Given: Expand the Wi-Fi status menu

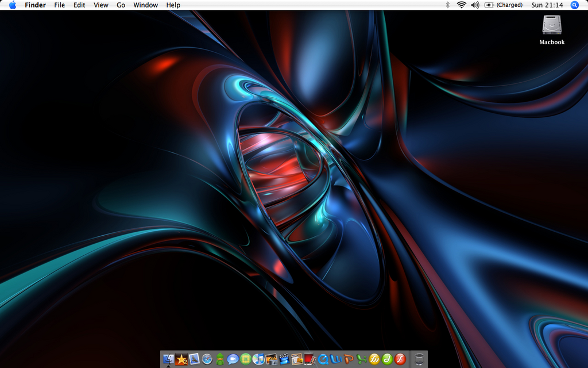Looking at the screenshot, I should [461, 5].
